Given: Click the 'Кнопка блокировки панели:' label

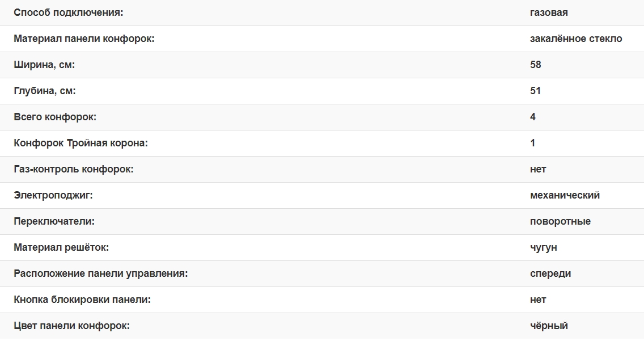Looking at the screenshot, I should [x=82, y=300].
